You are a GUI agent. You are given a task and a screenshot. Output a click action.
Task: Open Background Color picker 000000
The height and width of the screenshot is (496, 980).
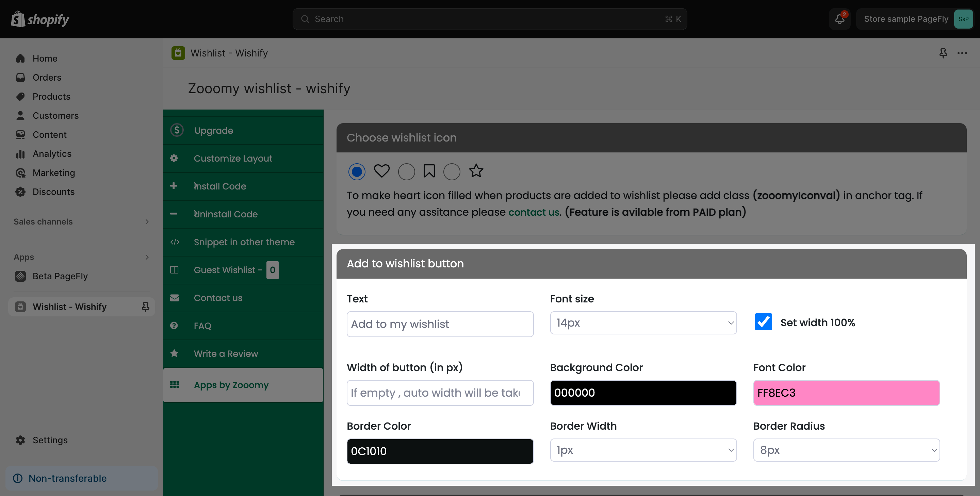[643, 393]
